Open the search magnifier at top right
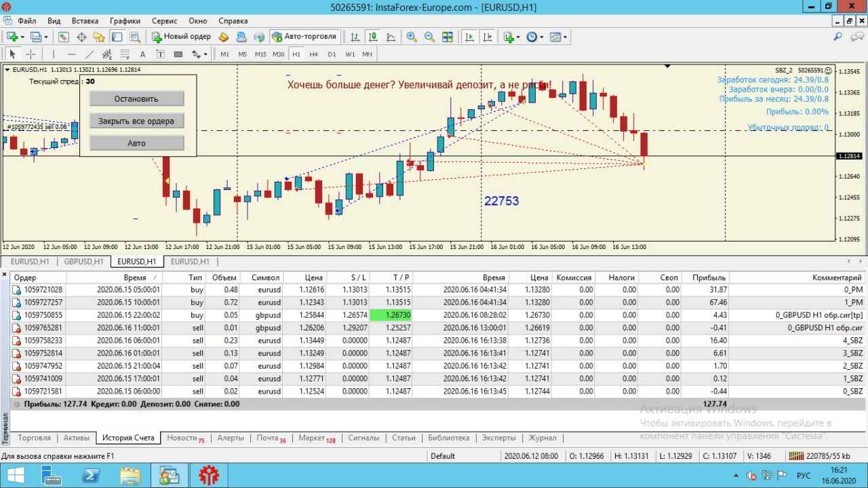The width and height of the screenshot is (868, 488). coord(838,37)
